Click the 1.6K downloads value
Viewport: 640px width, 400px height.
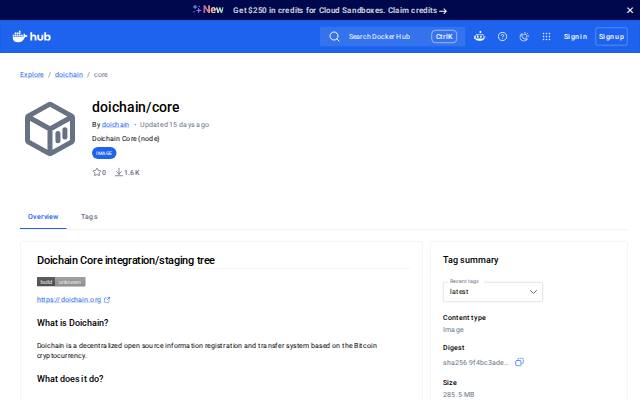coord(132,173)
